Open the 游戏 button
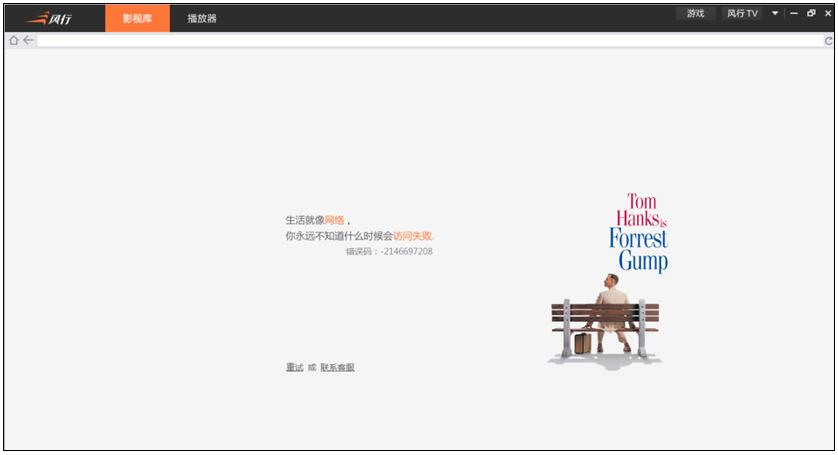This screenshot has height=455, width=838. [x=695, y=13]
